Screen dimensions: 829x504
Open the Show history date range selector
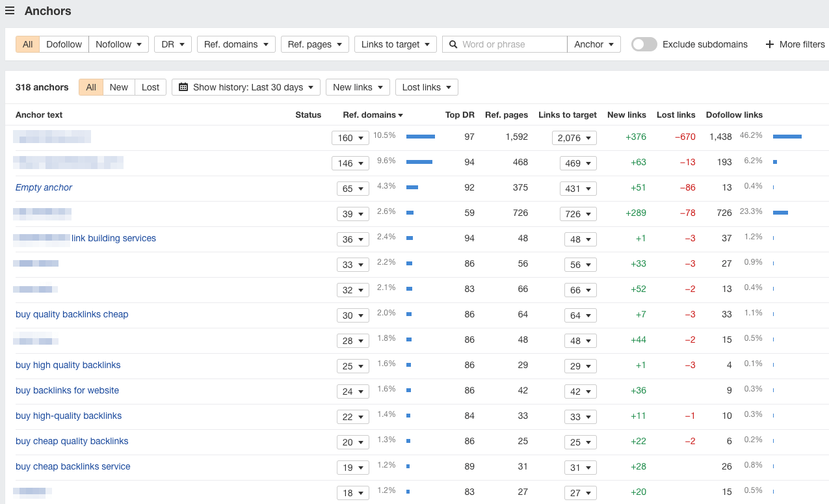point(246,86)
